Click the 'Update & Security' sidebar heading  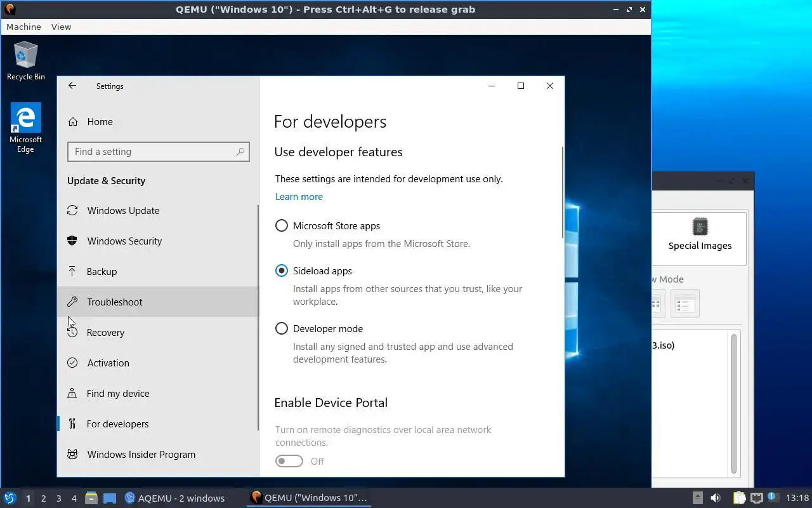[x=107, y=181]
